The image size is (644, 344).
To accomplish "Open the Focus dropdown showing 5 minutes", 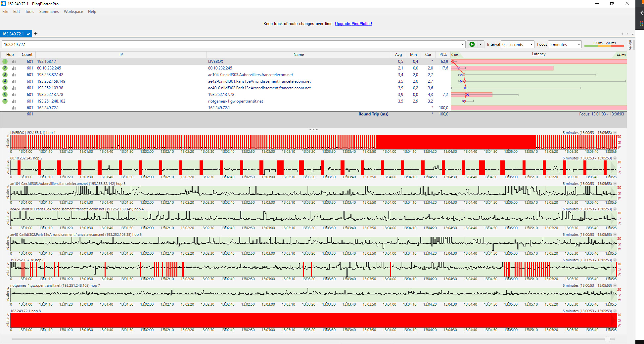I will point(565,44).
